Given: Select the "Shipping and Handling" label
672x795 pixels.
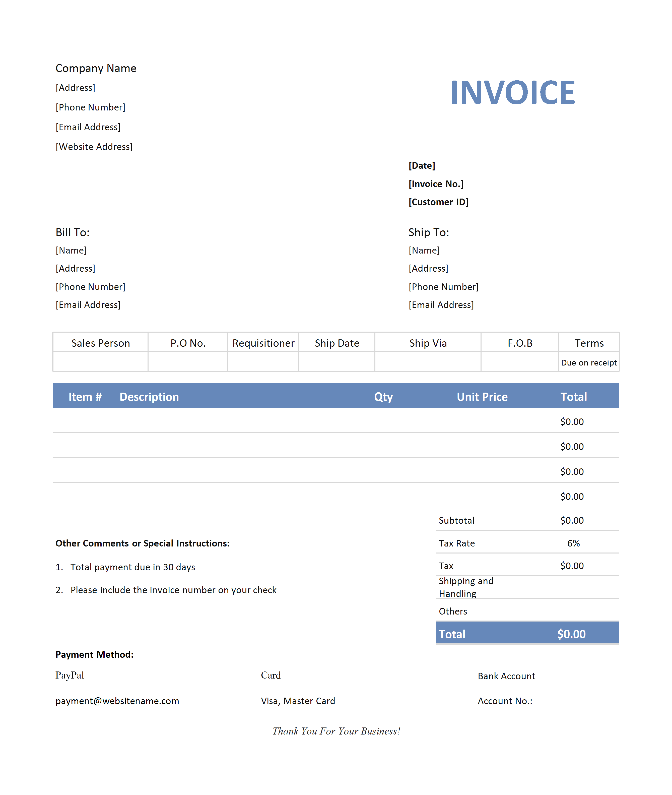Looking at the screenshot, I should pyautogui.click(x=466, y=587).
